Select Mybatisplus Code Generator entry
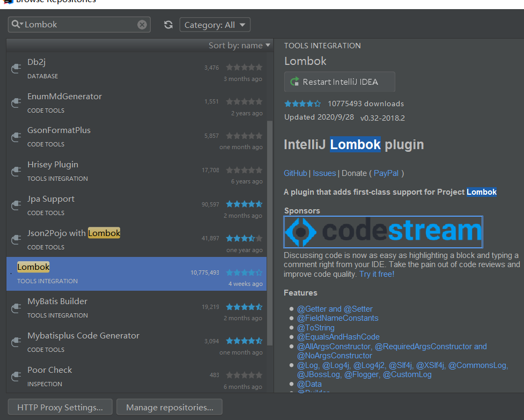This screenshot has height=420, width=524. click(x=136, y=342)
